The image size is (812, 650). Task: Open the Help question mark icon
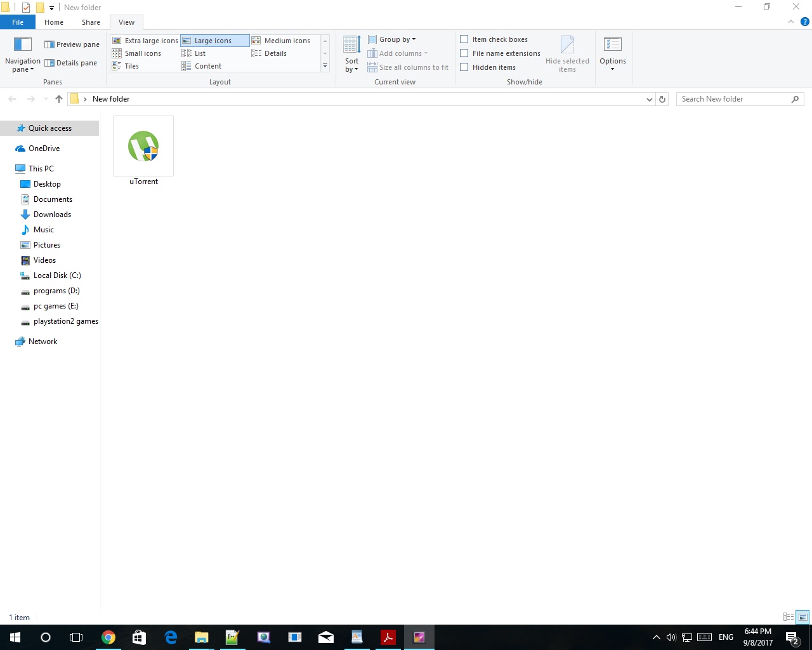pos(805,22)
